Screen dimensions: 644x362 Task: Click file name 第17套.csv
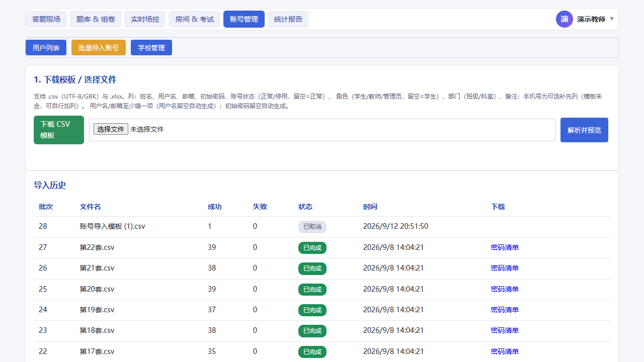[x=97, y=351]
